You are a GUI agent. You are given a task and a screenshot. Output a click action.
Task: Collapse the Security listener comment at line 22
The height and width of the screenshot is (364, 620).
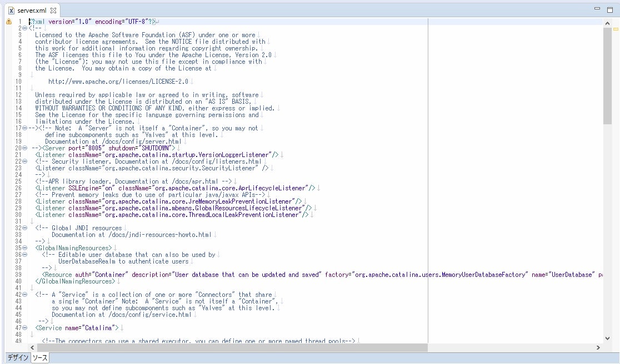pyautogui.click(x=24, y=161)
